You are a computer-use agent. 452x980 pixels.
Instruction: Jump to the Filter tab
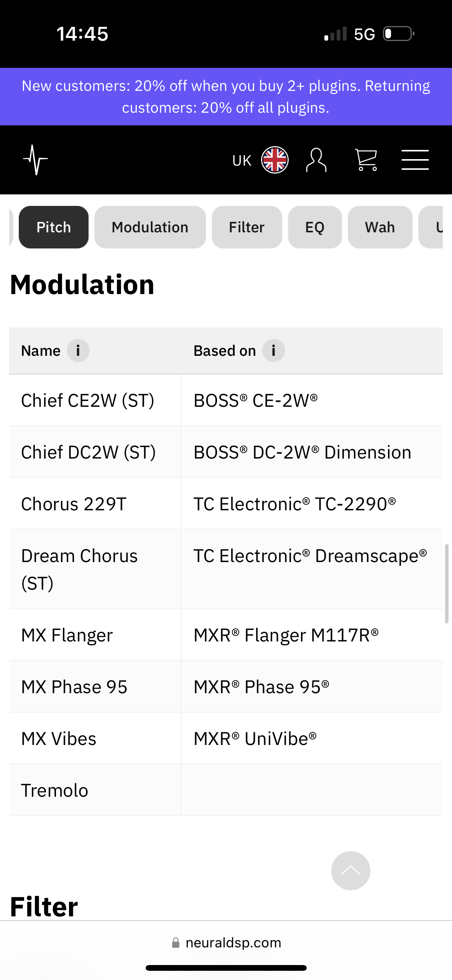pos(247,227)
